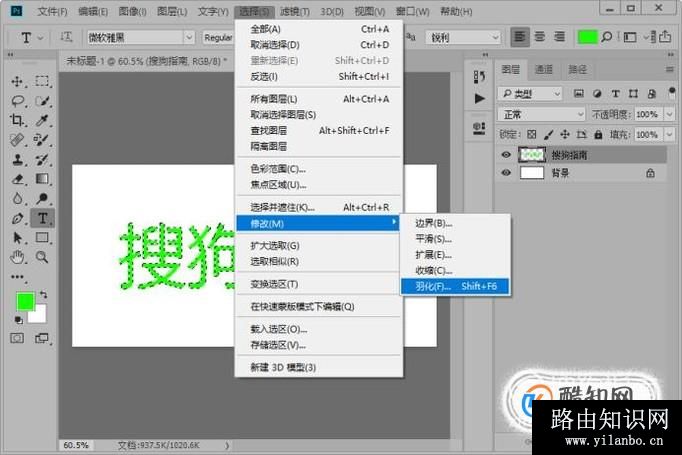Click the foreground green color swatch

pyautogui.click(x=25, y=301)
